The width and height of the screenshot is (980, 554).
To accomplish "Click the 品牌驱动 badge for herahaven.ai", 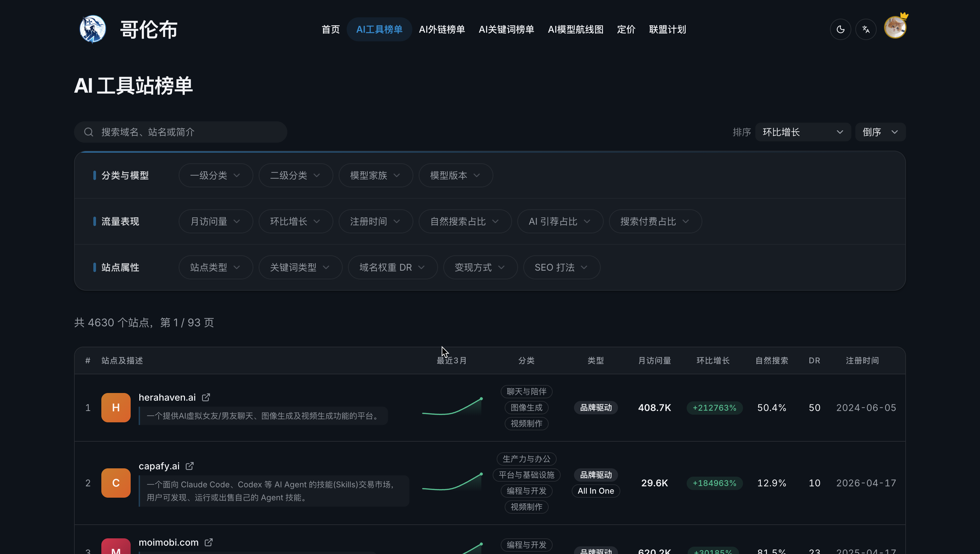I will [596, 408].
